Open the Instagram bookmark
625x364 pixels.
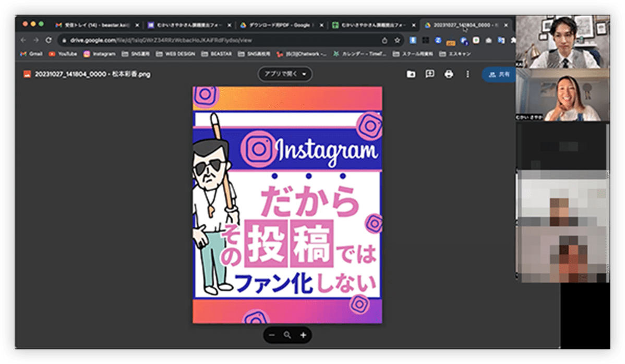pyautogui.click(x=100, y=54)
